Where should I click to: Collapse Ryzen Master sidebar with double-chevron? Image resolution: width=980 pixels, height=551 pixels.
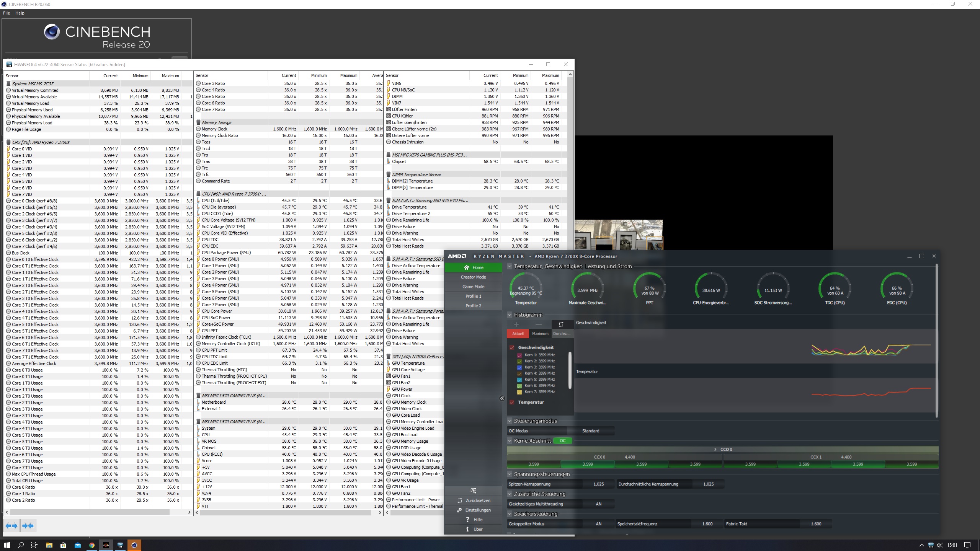[502, 398]
